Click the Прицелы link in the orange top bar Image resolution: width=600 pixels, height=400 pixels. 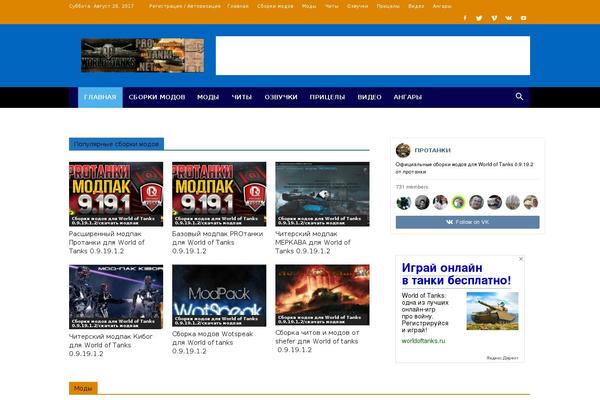coord(388,6)
